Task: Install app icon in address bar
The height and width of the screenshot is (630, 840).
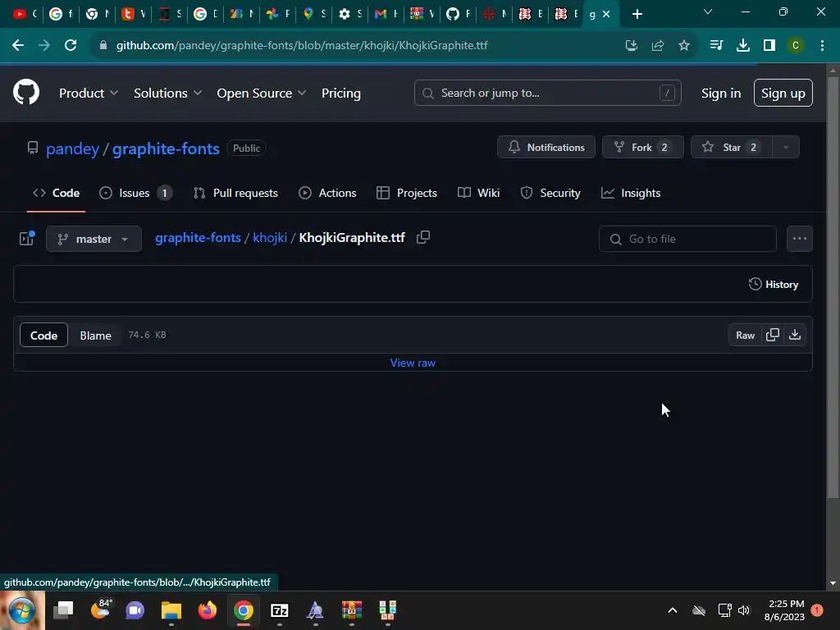Action: 632,46
